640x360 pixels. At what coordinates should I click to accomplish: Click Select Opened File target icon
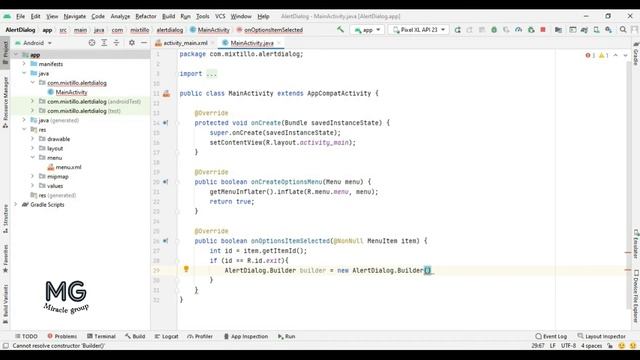92,42
